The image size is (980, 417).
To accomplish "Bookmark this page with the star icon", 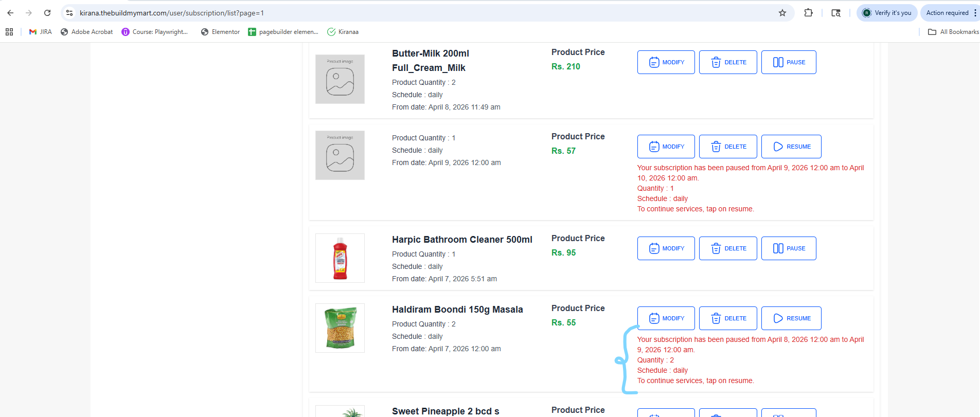I will [782, 13].
